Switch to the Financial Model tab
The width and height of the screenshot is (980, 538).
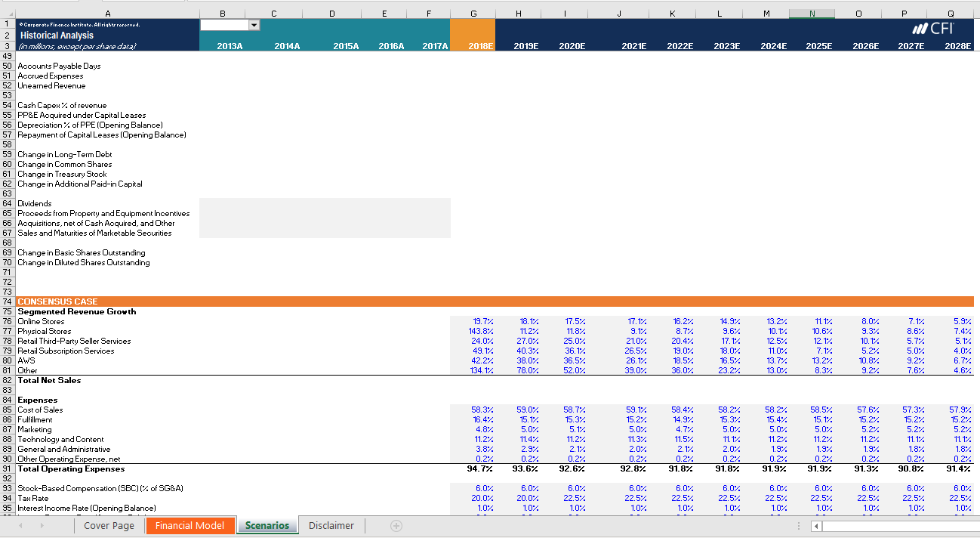190,525
